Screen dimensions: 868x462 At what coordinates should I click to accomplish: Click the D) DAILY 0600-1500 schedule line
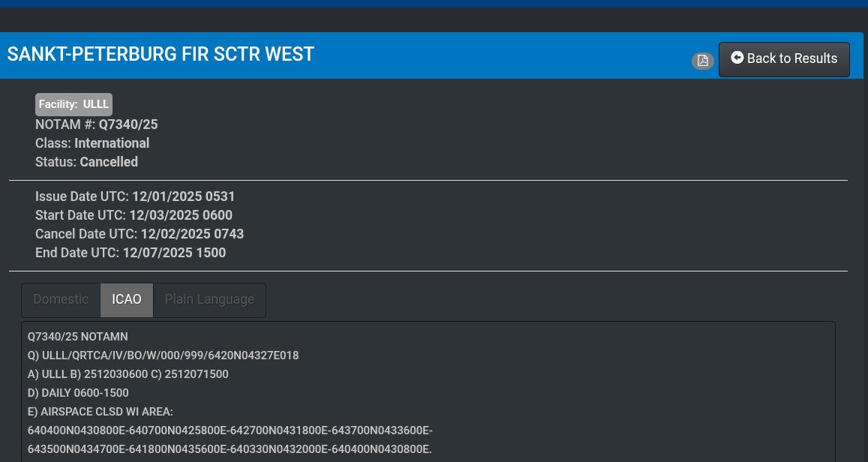(78, 393)
